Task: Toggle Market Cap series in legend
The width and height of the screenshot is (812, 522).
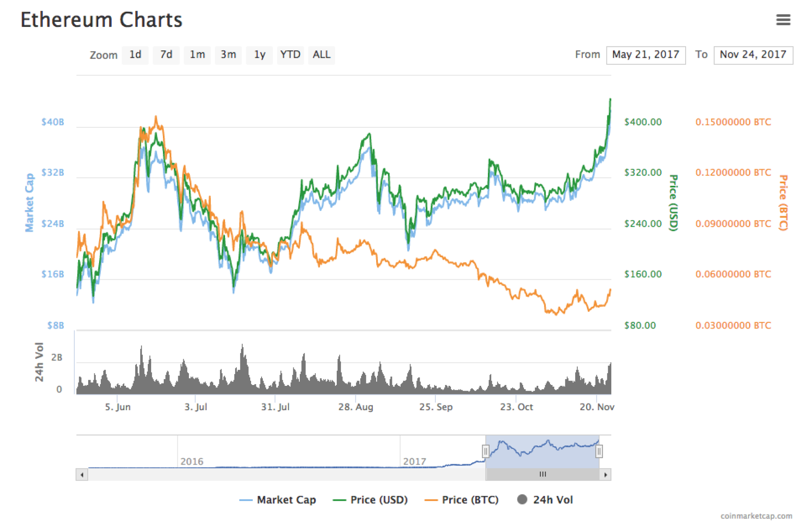Action: 278,500
